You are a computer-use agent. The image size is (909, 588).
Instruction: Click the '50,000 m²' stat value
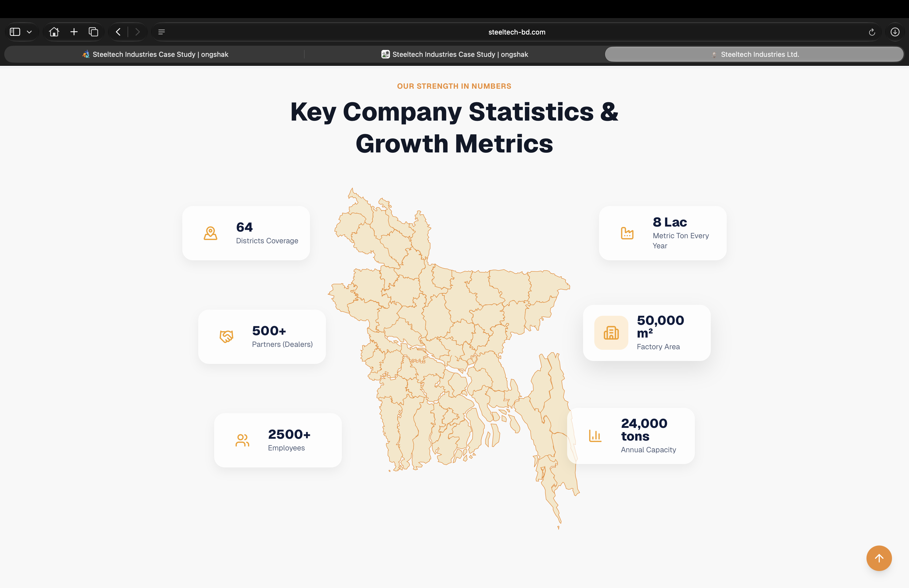(x=660, y=327)
